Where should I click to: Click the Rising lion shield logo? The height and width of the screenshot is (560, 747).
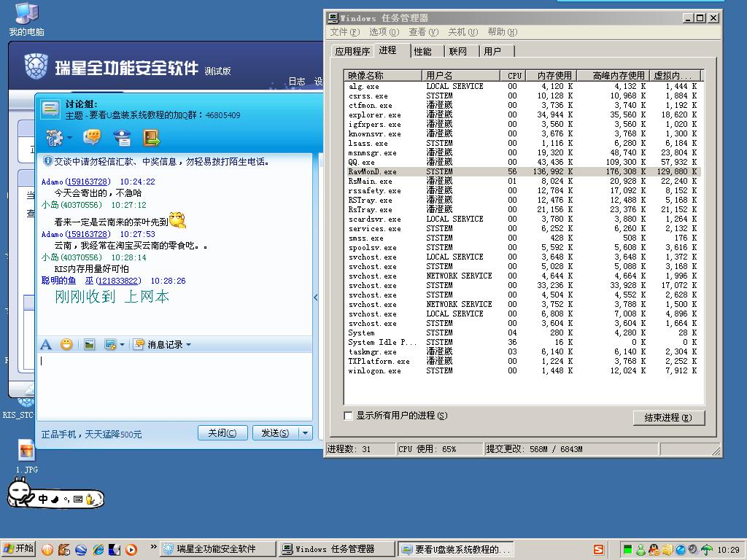(x=36, y=66)
